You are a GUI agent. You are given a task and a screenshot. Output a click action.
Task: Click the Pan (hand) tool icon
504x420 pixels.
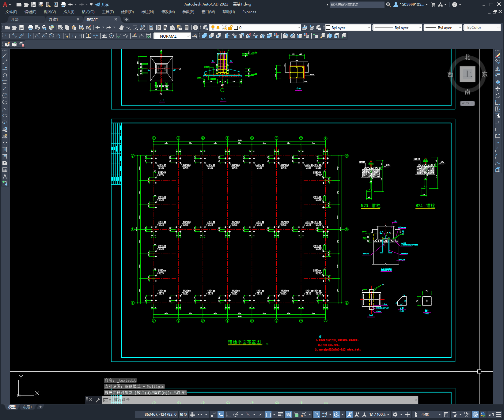[121, 28]
